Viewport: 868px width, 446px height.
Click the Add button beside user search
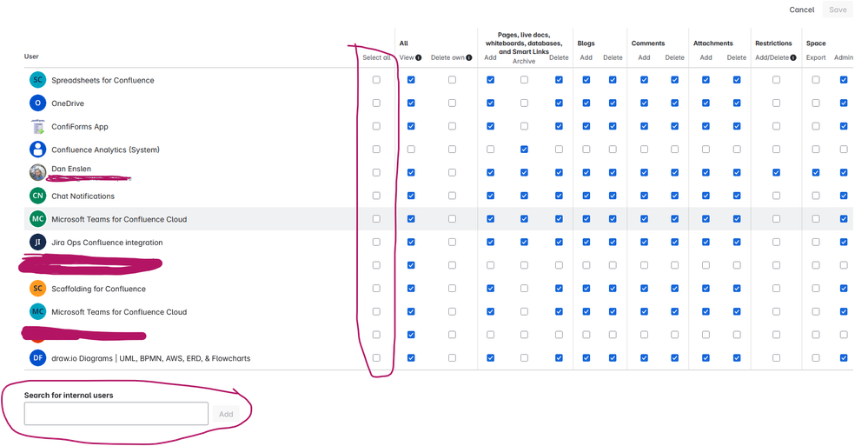pyautogui.click(x=226, y=414)
